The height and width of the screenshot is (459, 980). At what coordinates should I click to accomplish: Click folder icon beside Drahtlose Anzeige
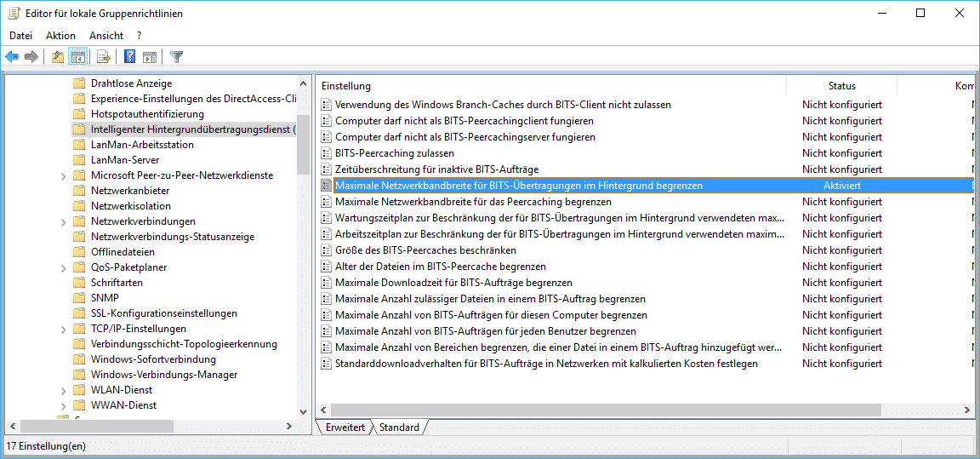(79, 83)
